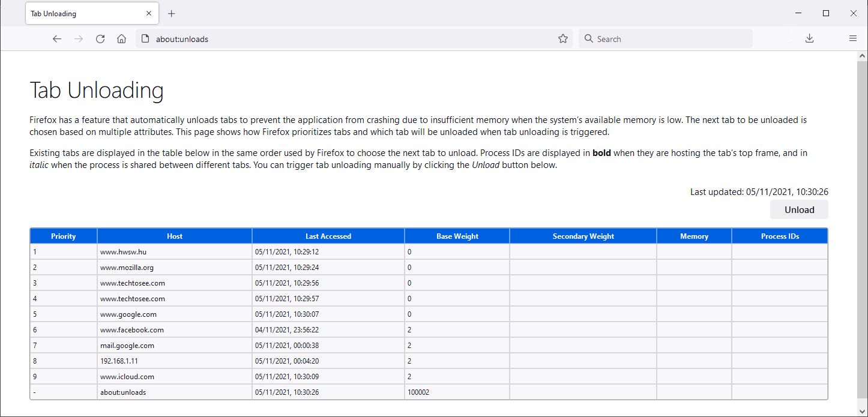Image resolution: width=868 pixels, height=417 pixels.
Task: Click the Priority column header
Action: 64,236
